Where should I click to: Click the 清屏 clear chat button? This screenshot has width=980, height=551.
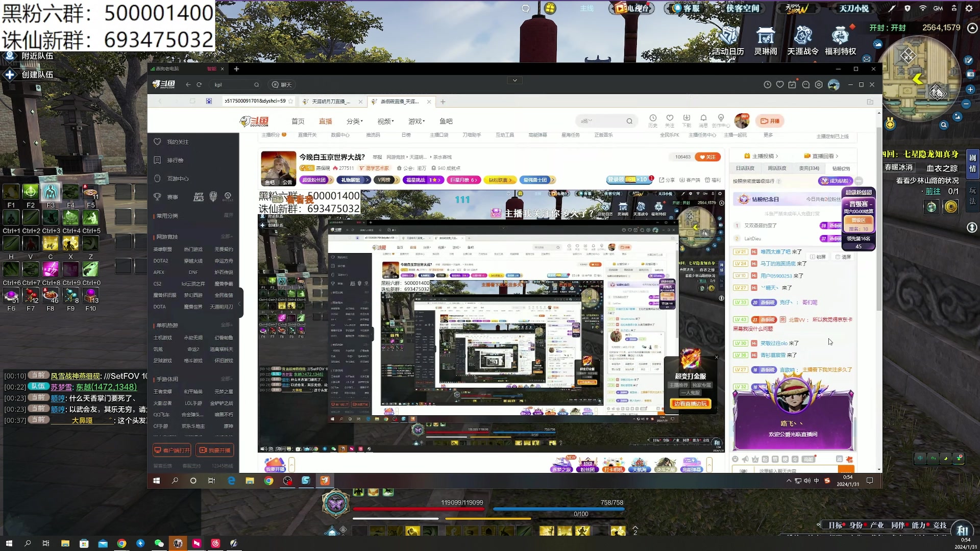(x=843, y=257)
